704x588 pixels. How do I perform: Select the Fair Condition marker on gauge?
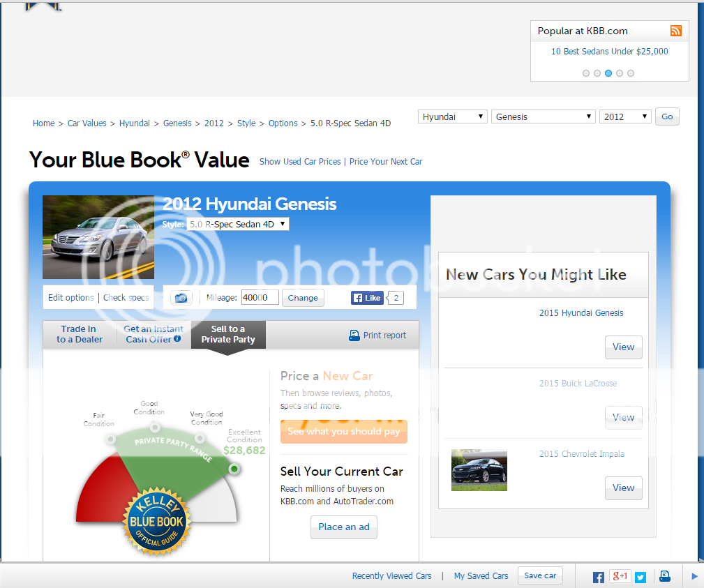(110, 439)
